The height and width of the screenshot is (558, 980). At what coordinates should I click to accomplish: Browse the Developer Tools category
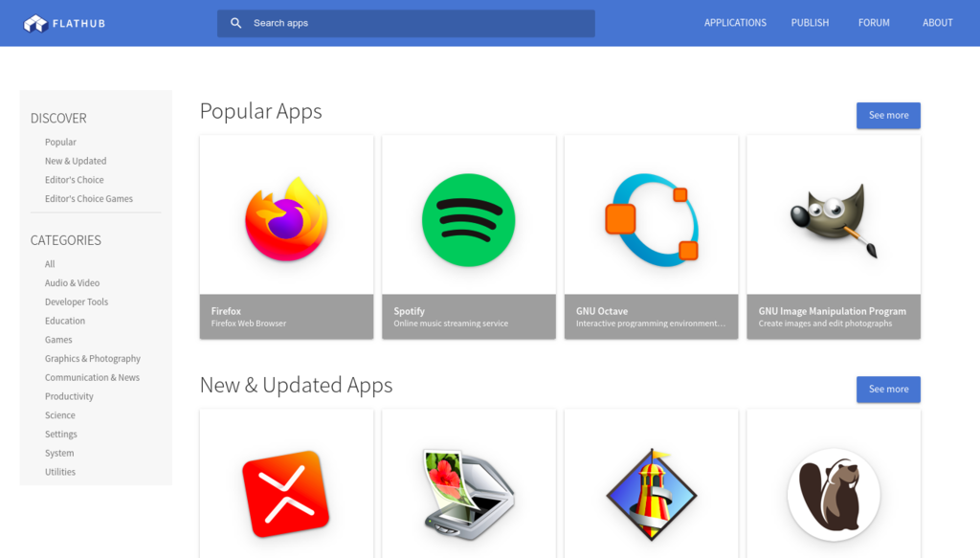pyautogui.click(x=77, y=301)
